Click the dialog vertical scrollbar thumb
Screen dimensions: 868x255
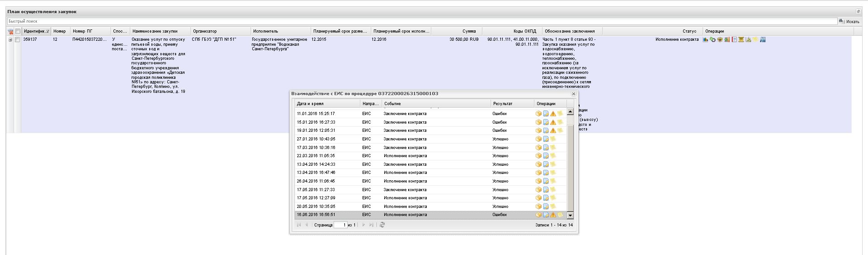click(x=570, y=168)
